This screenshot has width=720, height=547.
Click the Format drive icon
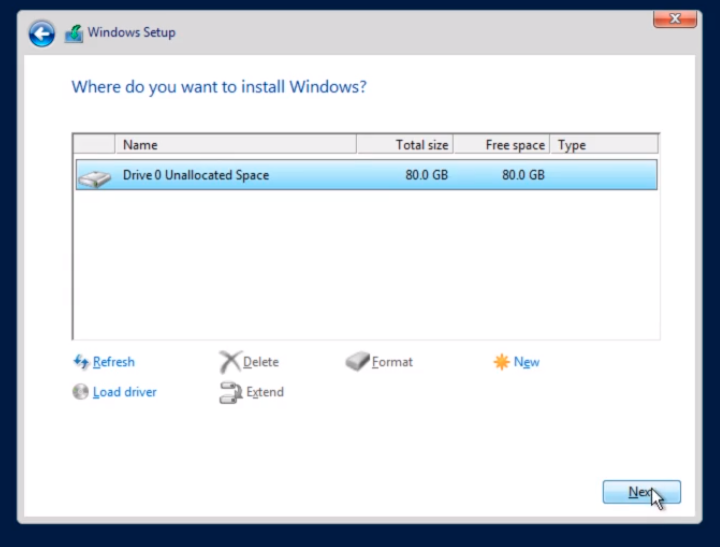tap(357, 361)
